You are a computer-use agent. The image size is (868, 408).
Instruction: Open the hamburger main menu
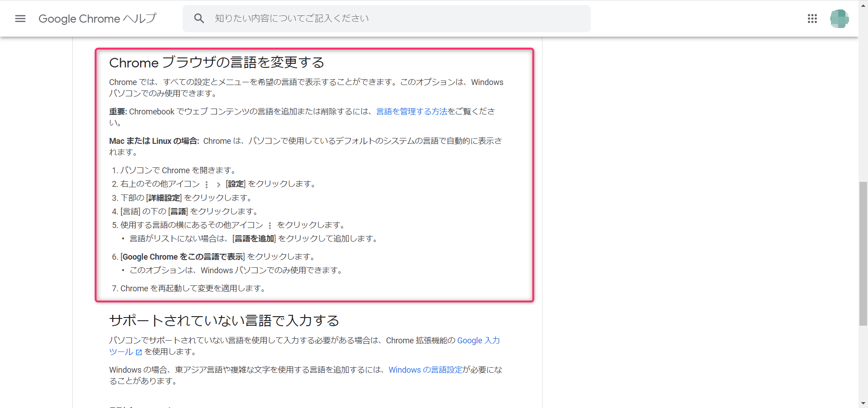20,19
